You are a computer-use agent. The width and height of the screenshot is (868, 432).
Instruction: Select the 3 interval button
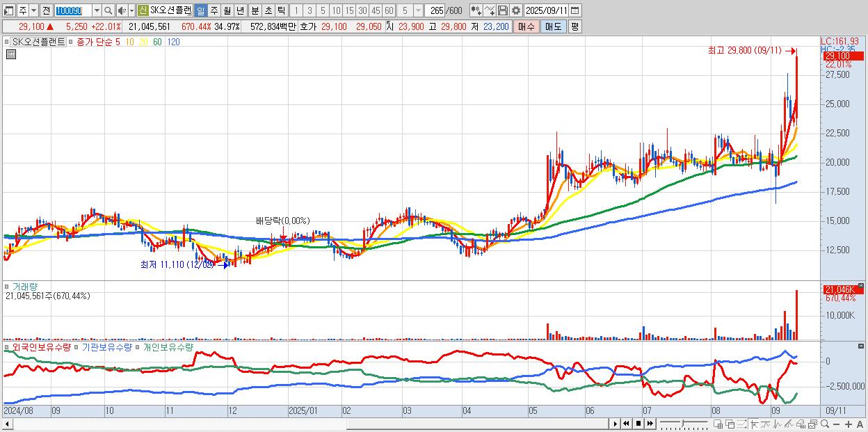click(x=310, y=10)
